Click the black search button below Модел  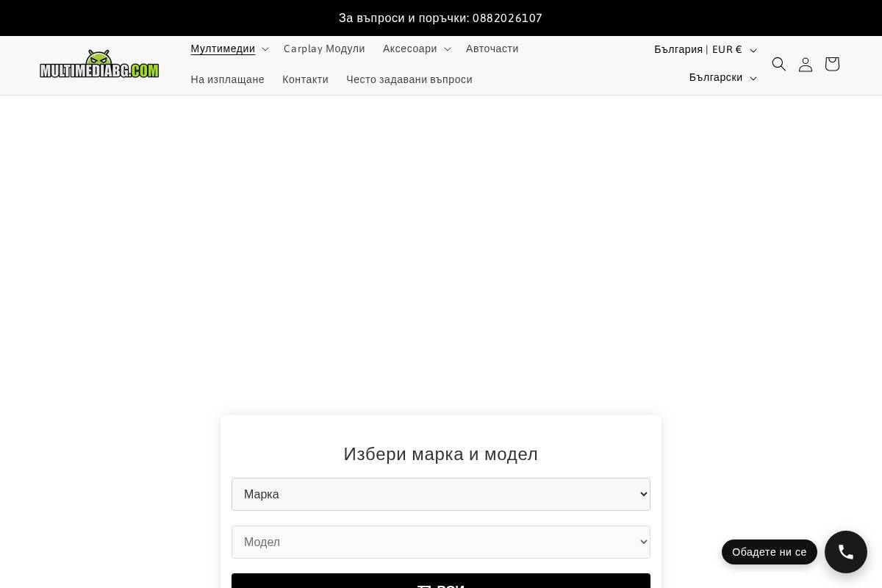(x=441, y=581)
